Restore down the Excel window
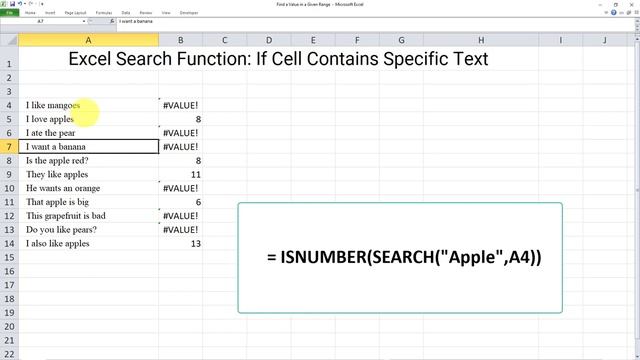The image size is (640, 360). tap(616, 4)
